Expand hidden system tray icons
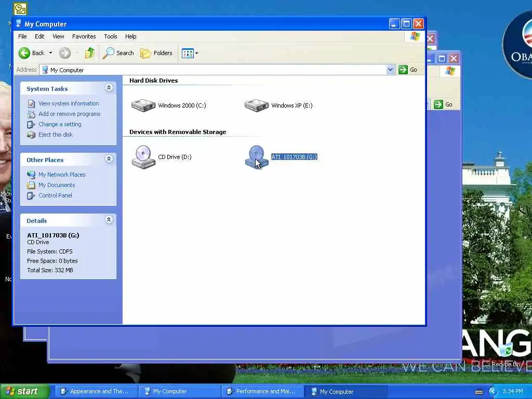Image resolution: width=532 pixels, height=399 pixels. click(x=493, y=392)
